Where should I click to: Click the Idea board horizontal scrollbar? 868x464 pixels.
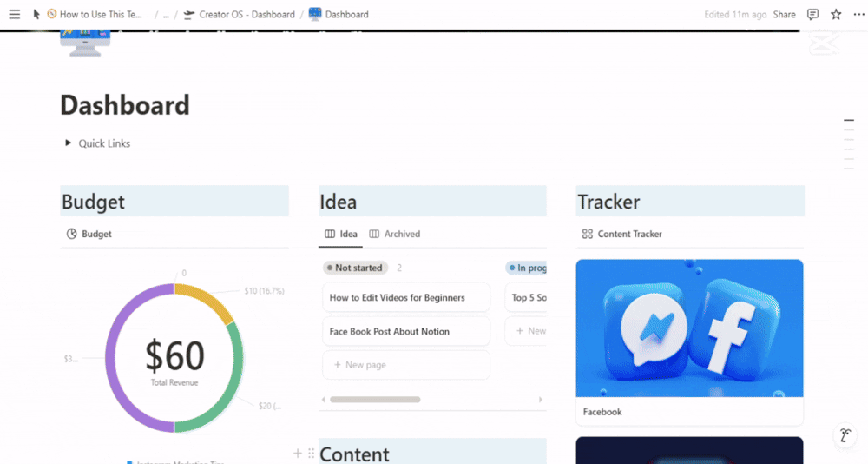375,400
